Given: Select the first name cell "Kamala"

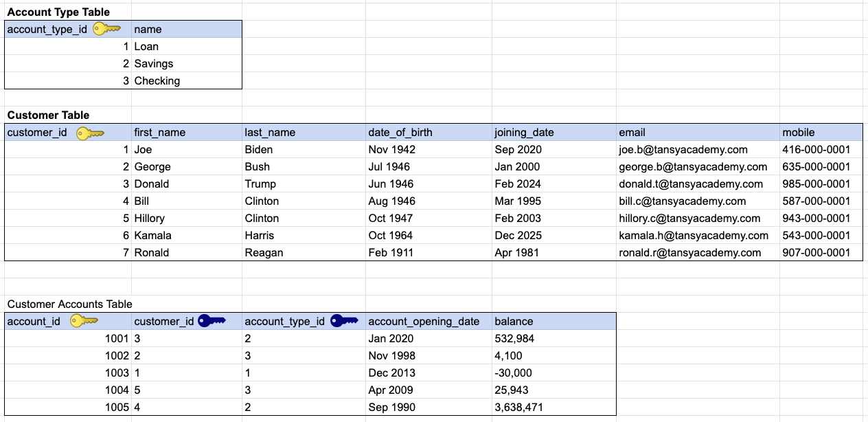Looking at the screenshot, I should coord(187,235).
